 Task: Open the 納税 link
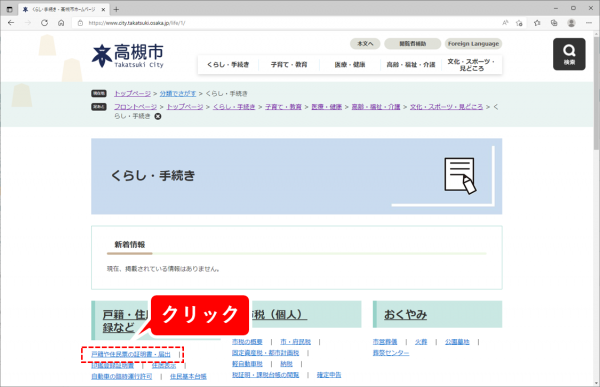(x=286, y=364)
